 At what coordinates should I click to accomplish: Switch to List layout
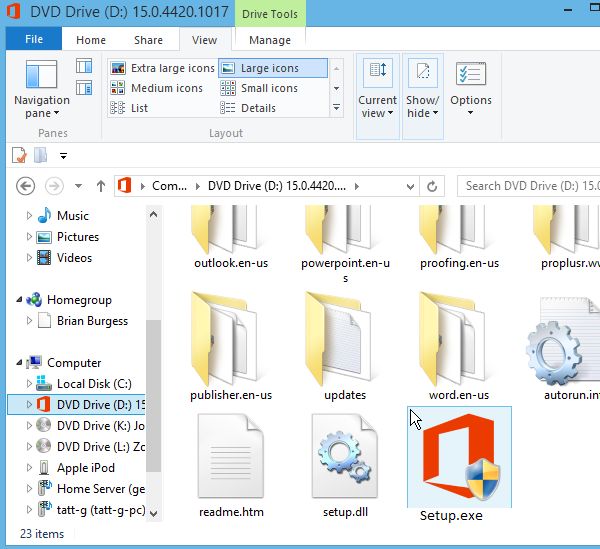coord(129,108)
